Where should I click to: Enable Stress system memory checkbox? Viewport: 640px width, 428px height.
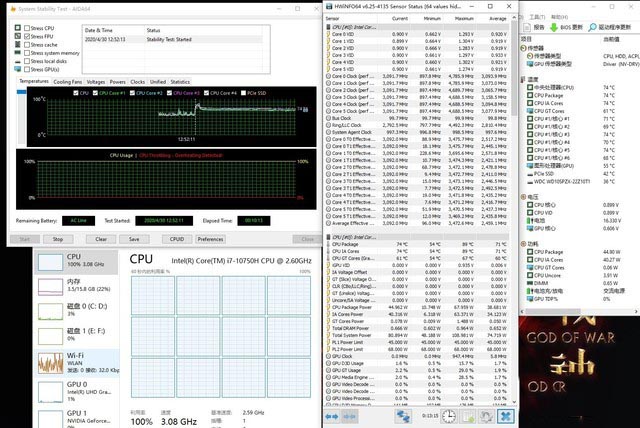point(27,53)
